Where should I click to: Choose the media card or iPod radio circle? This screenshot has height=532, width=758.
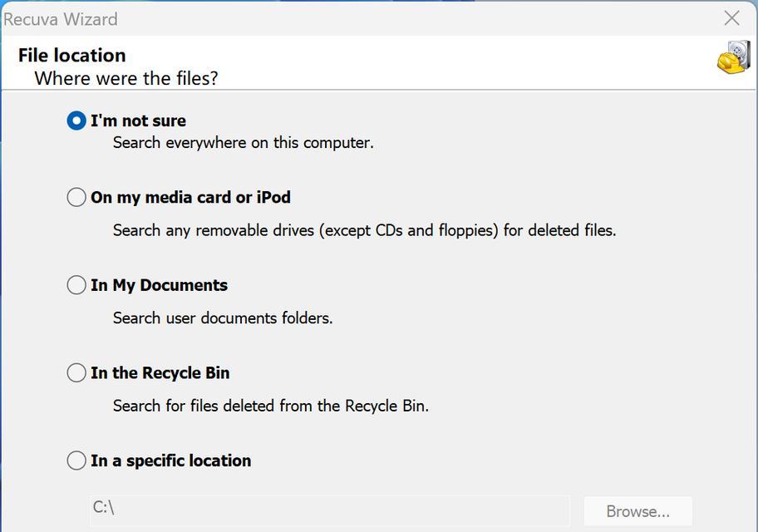76,197
